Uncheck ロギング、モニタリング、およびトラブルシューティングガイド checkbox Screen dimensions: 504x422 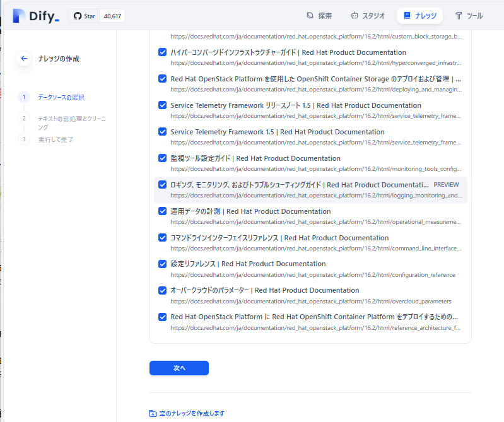(x=162, y=184)
